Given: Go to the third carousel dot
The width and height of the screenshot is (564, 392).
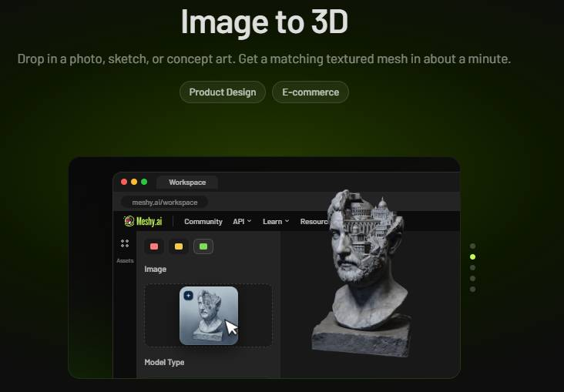Looking at the screenshot, I should pos(472,267).
